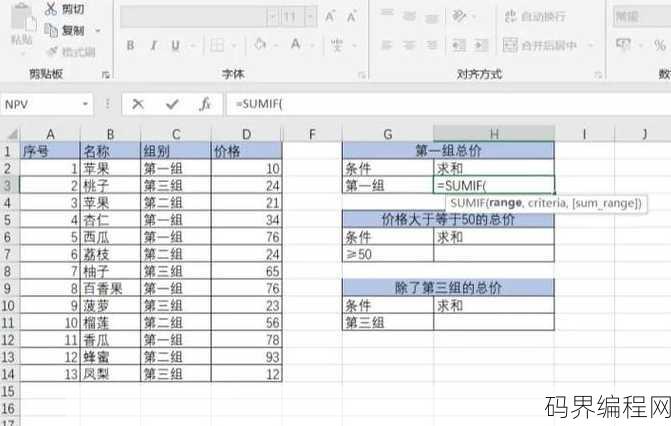
Task: Decrease font size with small A
Action: tap(352, 17)
